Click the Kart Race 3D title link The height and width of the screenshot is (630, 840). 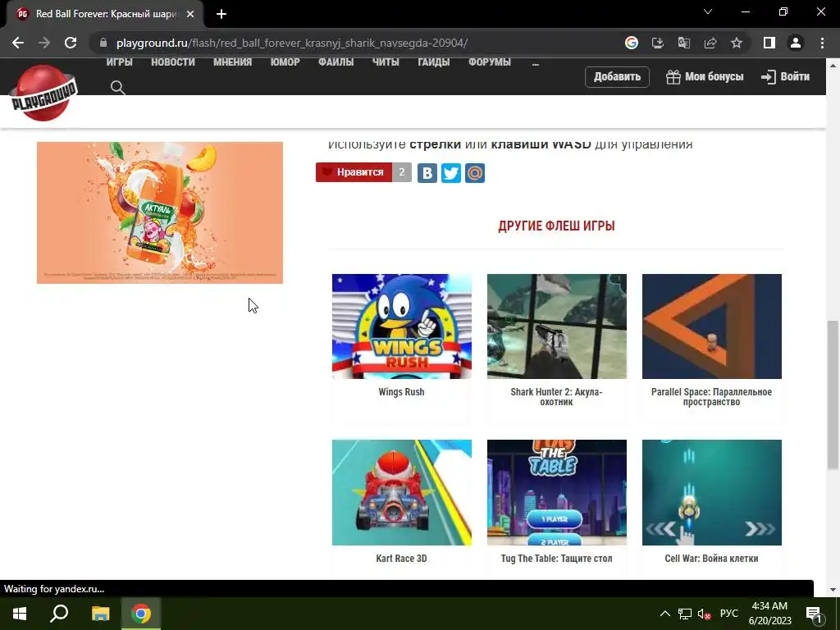click(x=401, y=559)
